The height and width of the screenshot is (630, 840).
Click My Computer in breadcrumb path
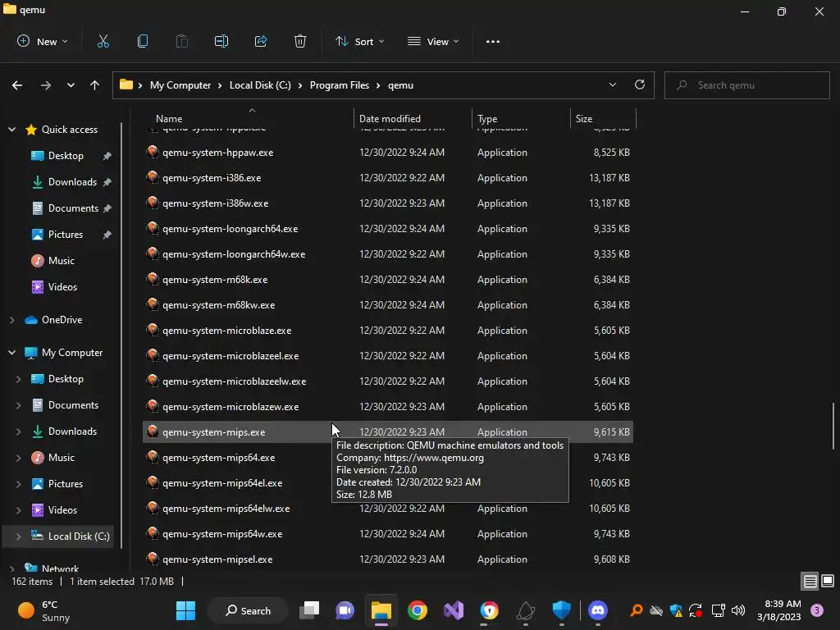pyautogui.click(x=180, y=85)
